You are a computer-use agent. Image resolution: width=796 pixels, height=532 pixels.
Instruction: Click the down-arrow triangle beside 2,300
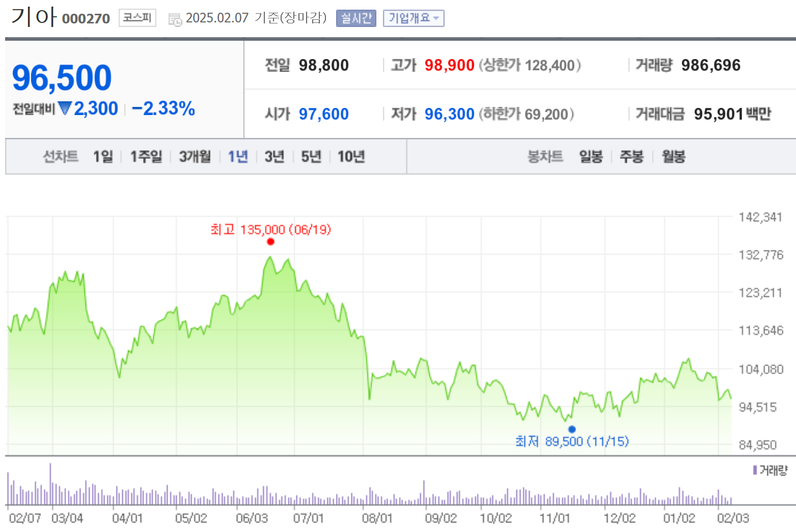(x=65, y=108)
